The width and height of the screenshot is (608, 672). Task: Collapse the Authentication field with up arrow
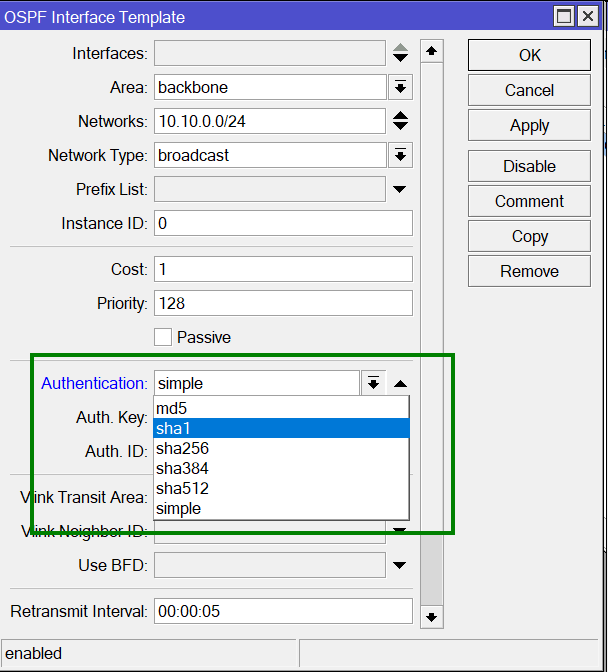[x=400, y=383]
